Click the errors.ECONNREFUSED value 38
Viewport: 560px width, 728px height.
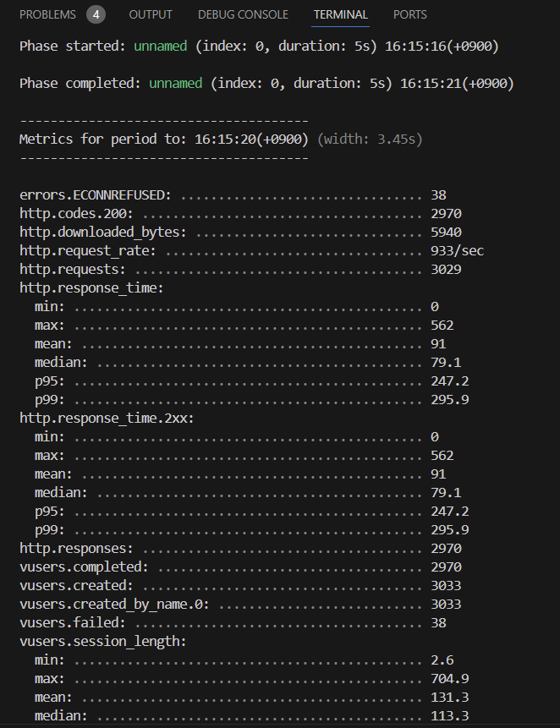pyautogui.click(x=438, y=195)
